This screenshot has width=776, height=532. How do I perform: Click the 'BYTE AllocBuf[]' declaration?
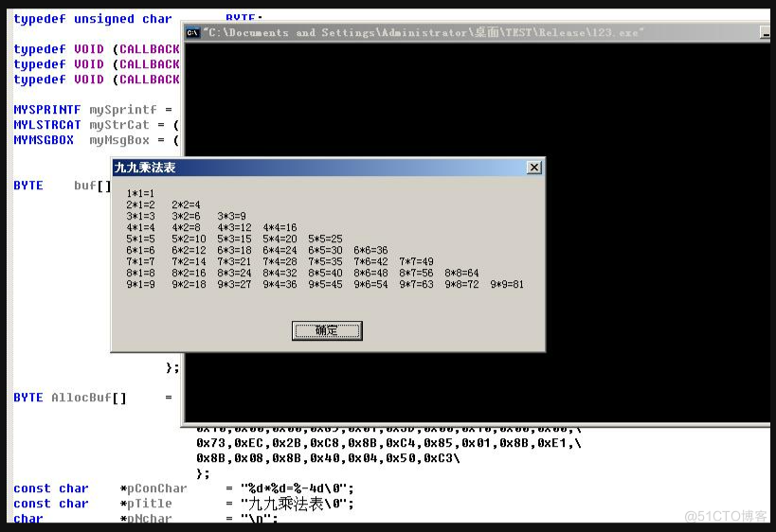tap(70, 398)
